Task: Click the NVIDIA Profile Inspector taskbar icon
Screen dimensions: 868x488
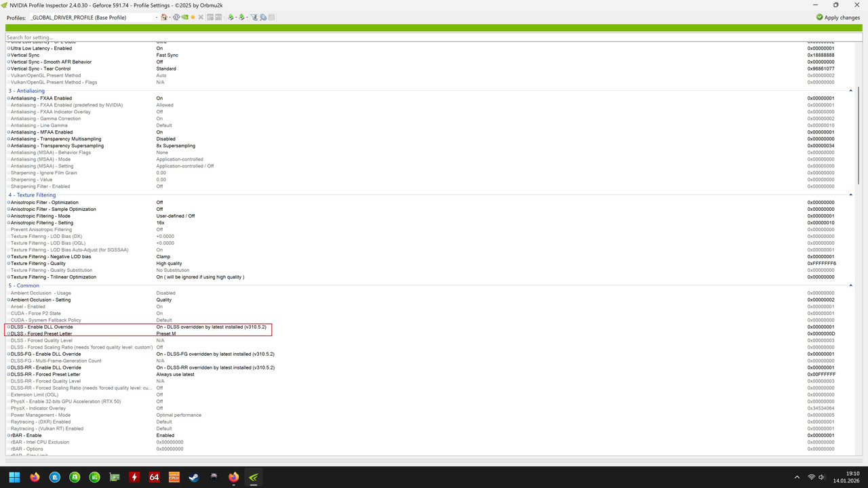Action: tap(254, 477)
